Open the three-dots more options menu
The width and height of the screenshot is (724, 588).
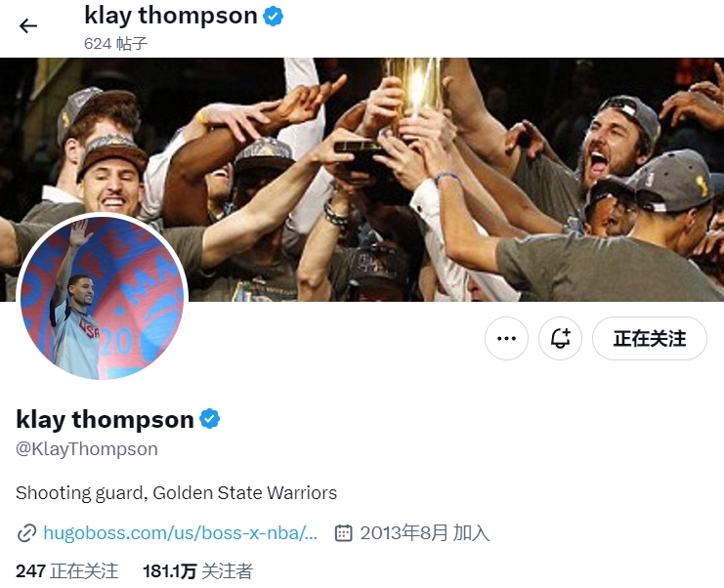[506, 338]
